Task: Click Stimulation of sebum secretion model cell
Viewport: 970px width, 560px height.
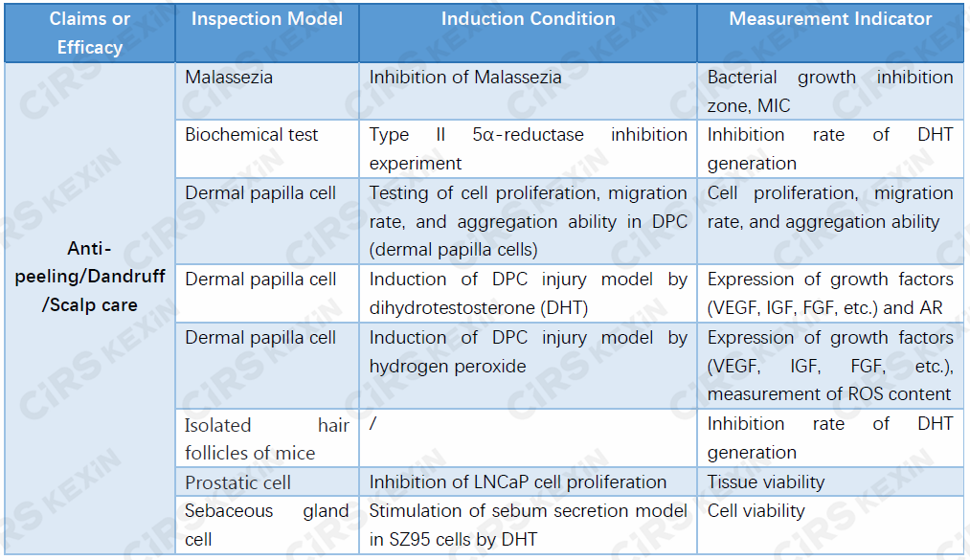Action: click(529, 525)
